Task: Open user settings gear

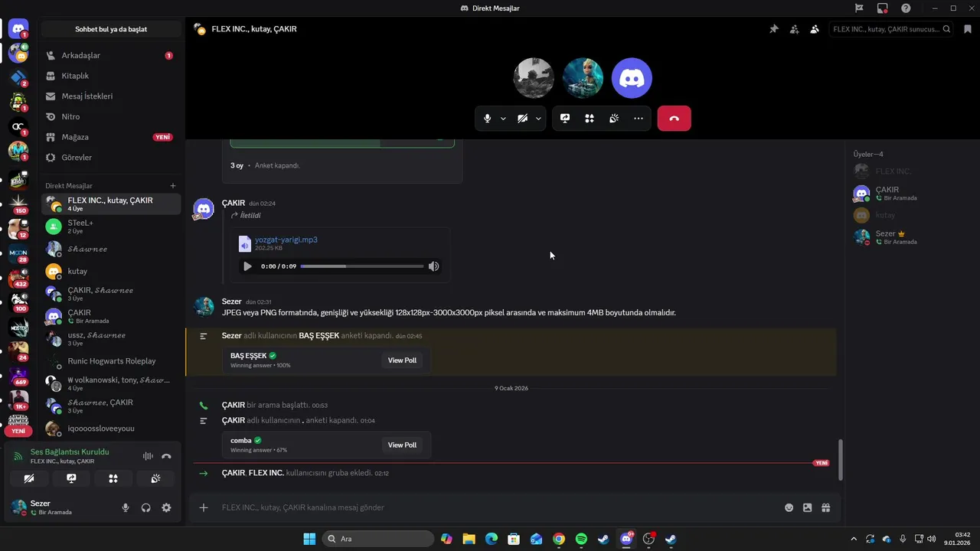Action: coord(166,507)
